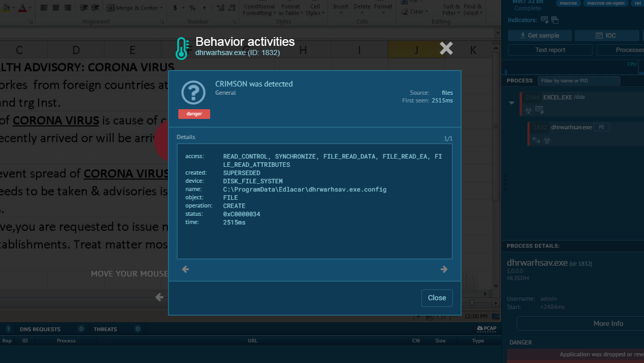Open the Text report
The width and height of the screenshot is (644, 363).
point(550,50)
